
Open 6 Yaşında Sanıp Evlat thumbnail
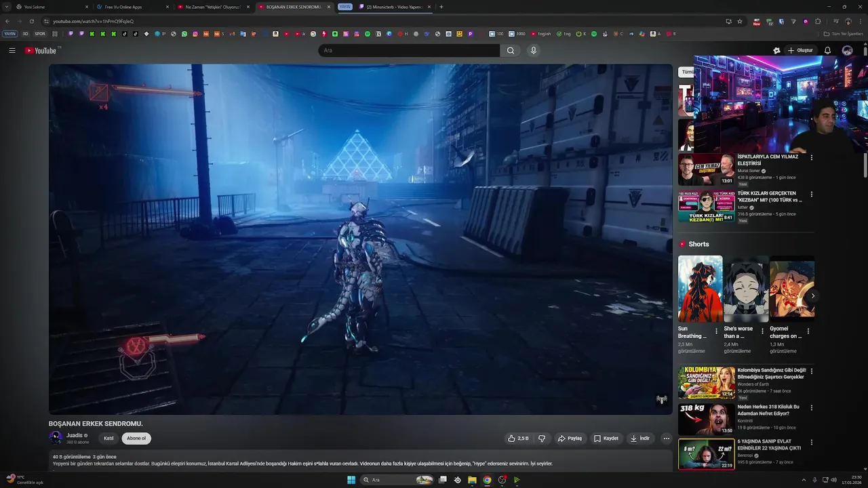[706, 455]
